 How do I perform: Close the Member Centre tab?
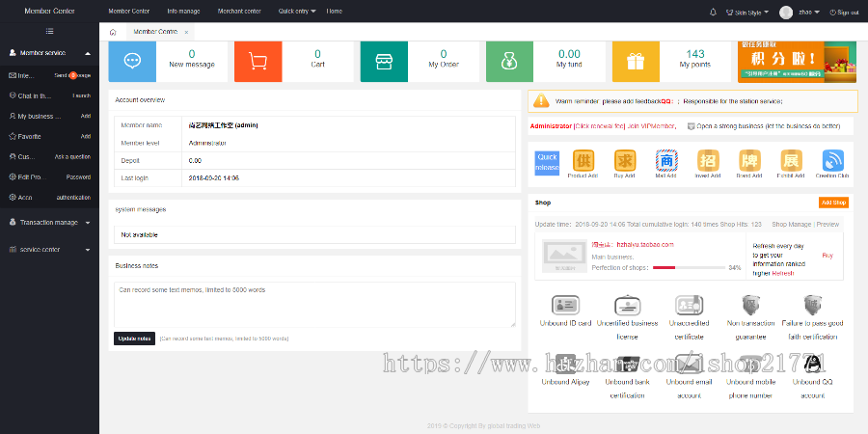click(x=186, y=32)
